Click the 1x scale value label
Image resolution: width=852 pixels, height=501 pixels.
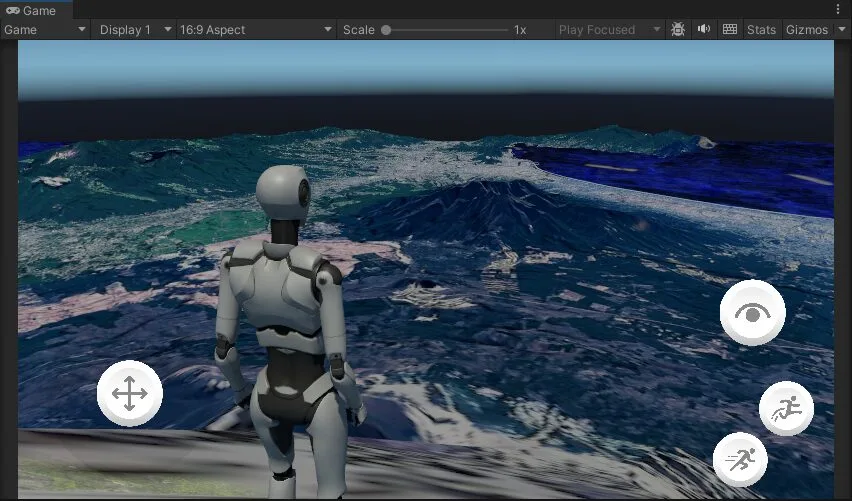tap(520, 30)
